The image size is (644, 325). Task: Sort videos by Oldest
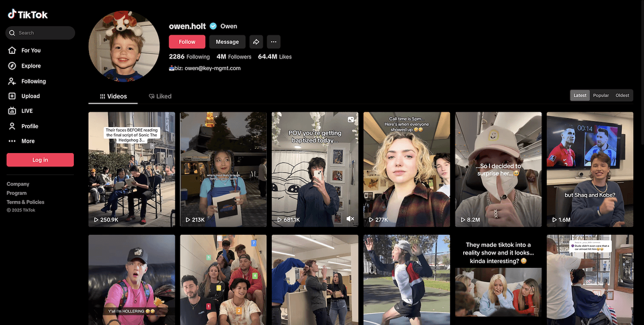click(622, 95)
